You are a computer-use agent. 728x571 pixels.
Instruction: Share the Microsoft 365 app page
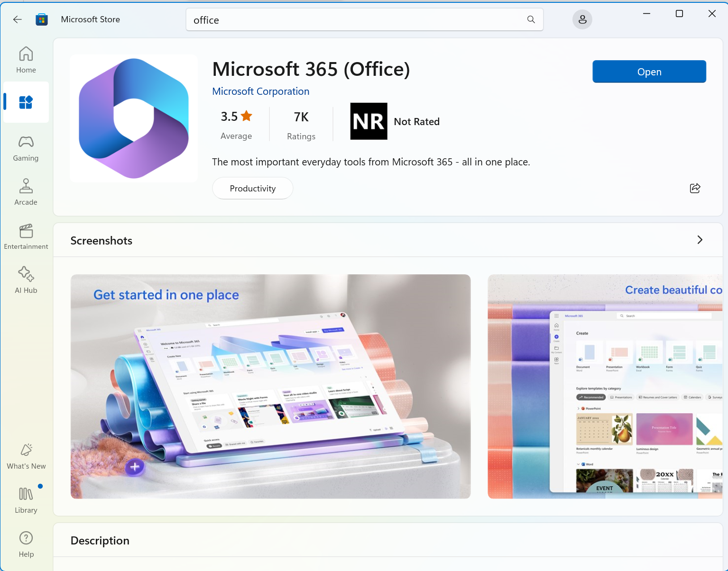(695, 188)
